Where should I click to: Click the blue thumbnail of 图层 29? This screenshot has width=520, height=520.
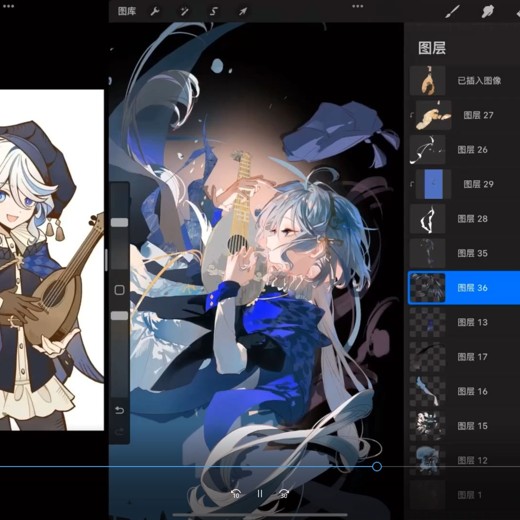434,184
